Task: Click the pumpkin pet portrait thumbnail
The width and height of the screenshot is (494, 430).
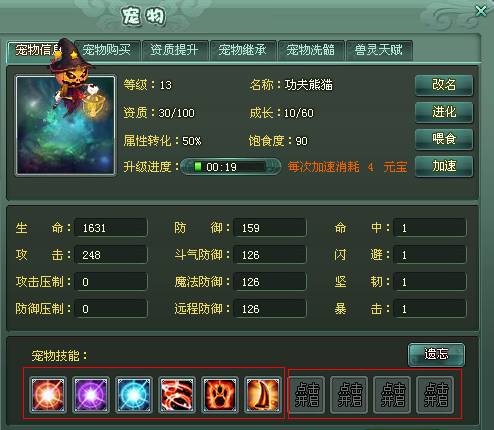Action: click(65, 125)
